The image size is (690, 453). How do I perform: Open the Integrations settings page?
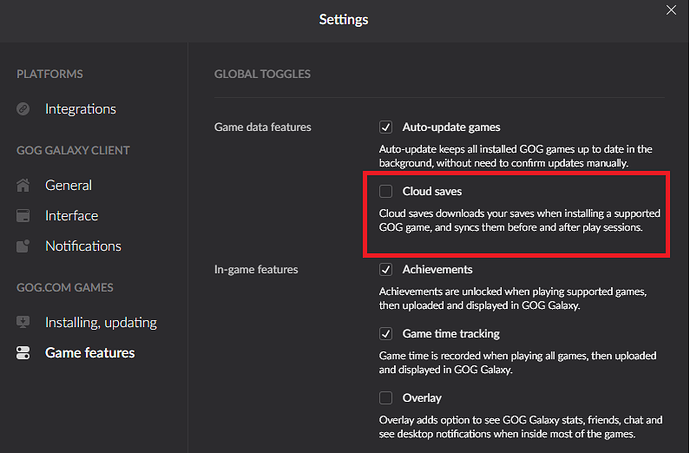(x=80, y=109)
